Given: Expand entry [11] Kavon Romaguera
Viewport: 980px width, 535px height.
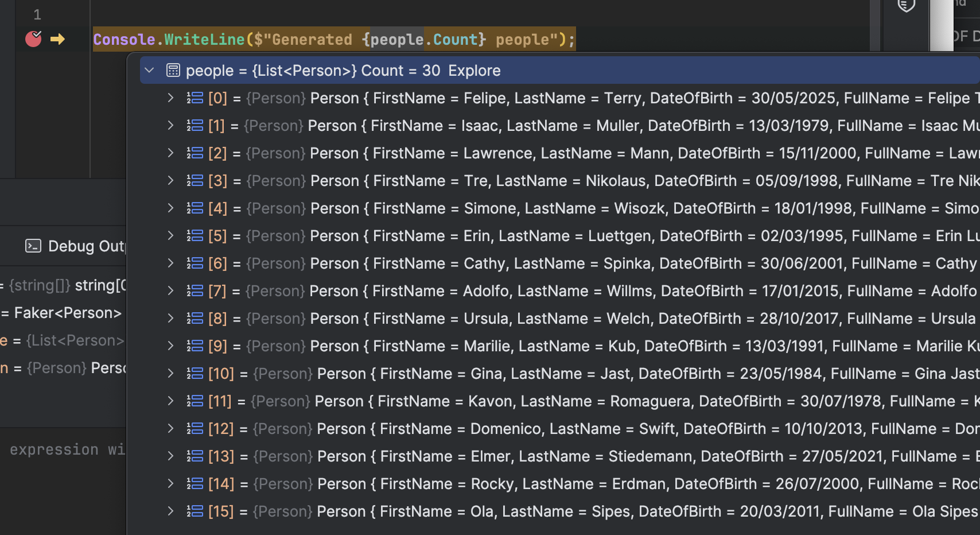Looking at the screenshot, I should click(x=170, y=401).
